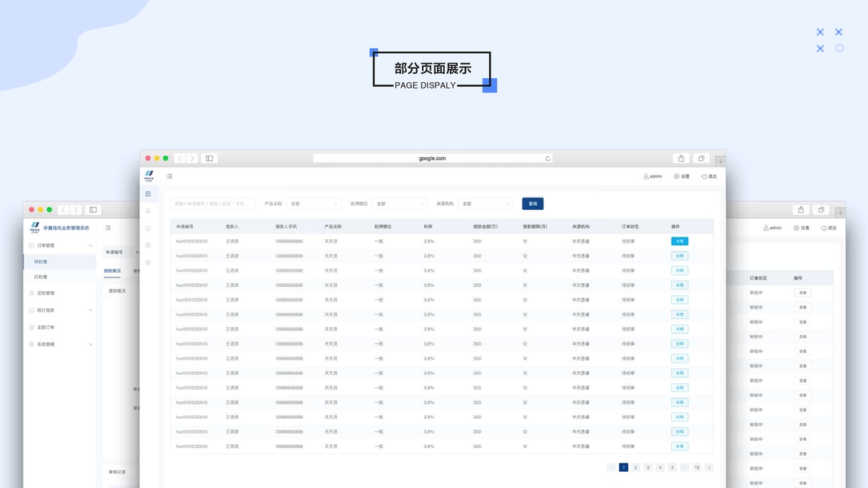This screenshot has width=868, height=488.
Task: Open 产品名称 filter dropdown
Action: pyautogui.click(x=314, y=203)
